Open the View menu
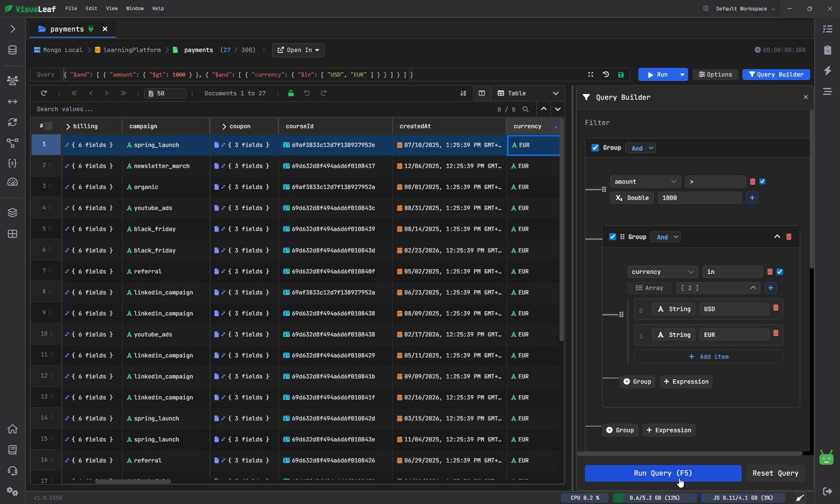This screenshot has height=504, width=840. [112, 8]
